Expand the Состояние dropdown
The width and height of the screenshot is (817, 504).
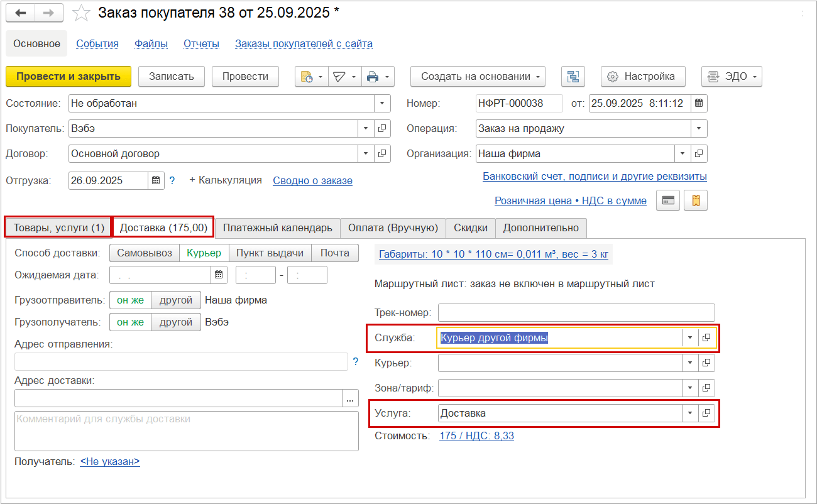click(382, 103)
